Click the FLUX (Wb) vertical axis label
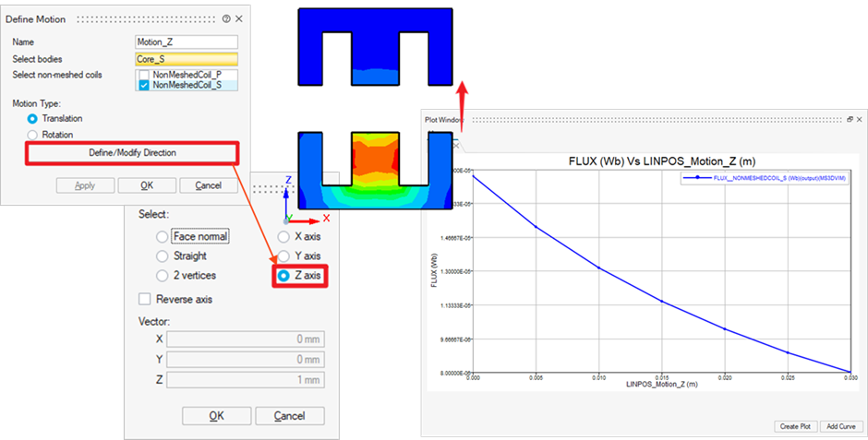Viewport: 868px width, 440px height. pos(434,271)
